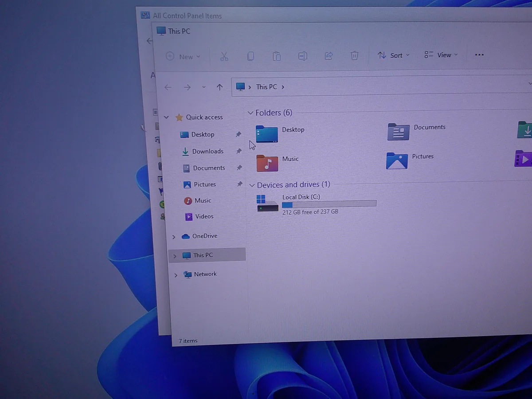Click the pin icon next to Documents
This screenshot has height=399, width=532.
coord(239,168)
